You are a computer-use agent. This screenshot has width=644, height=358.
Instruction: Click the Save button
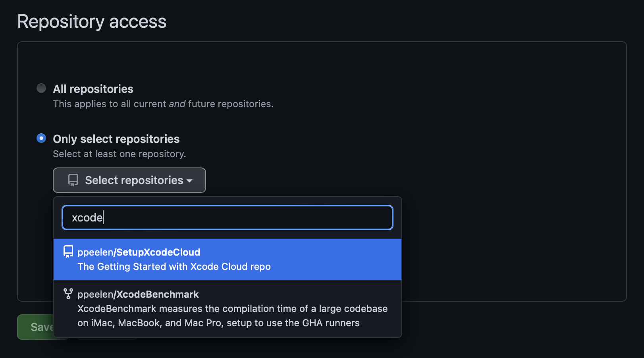coord(35,327)
